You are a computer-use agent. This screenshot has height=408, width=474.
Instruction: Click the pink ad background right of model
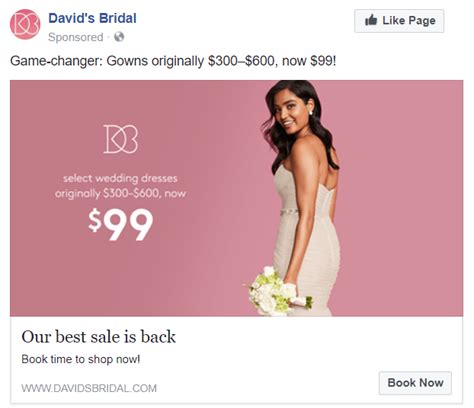402,198
